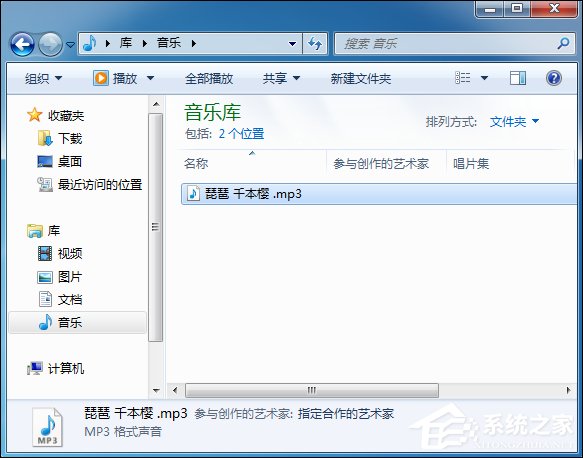This screenshot has height=458, width=583.
Task: Select 音乐 in the address bar path
Action: [x=169, y=43]
